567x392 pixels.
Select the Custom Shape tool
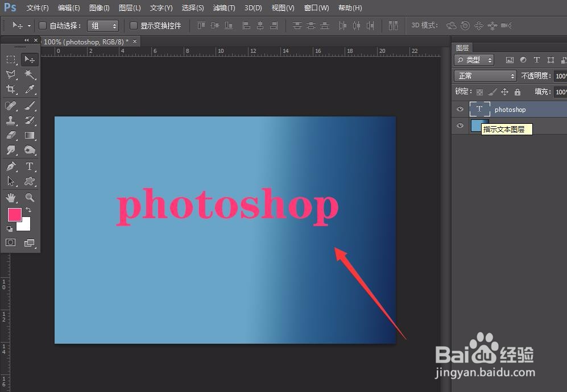(30, 181)
